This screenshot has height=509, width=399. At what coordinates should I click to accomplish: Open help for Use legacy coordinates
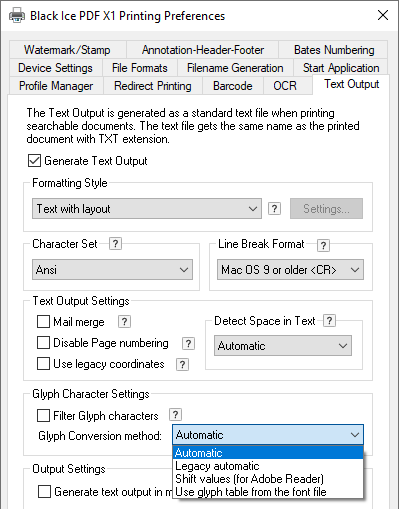click(x=182, y=364)
